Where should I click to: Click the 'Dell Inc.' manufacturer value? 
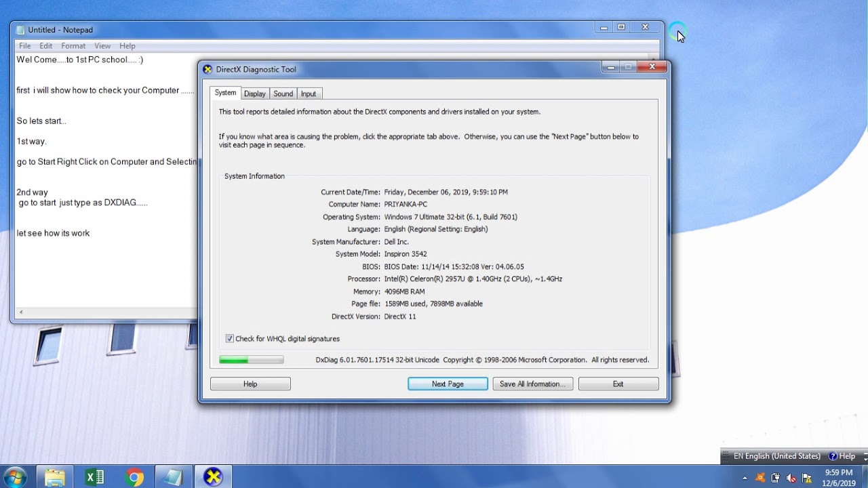[x=397, y=241]
